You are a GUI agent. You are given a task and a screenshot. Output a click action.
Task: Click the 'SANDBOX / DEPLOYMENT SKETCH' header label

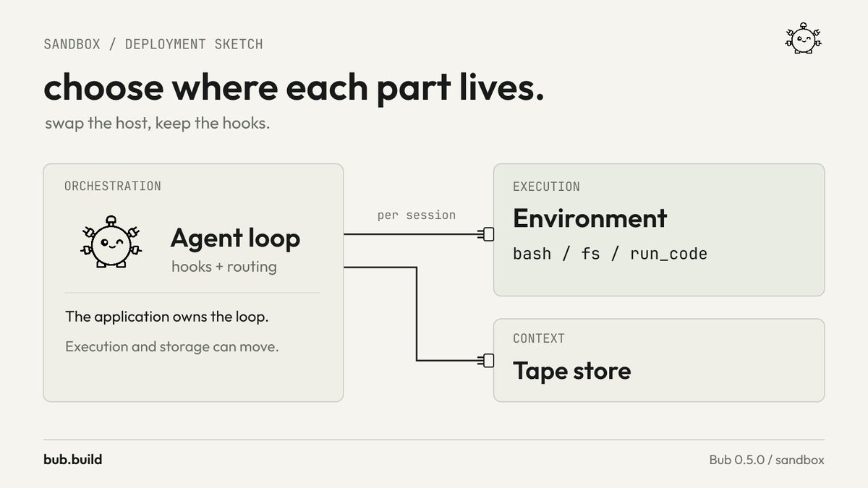coord(153,44)
